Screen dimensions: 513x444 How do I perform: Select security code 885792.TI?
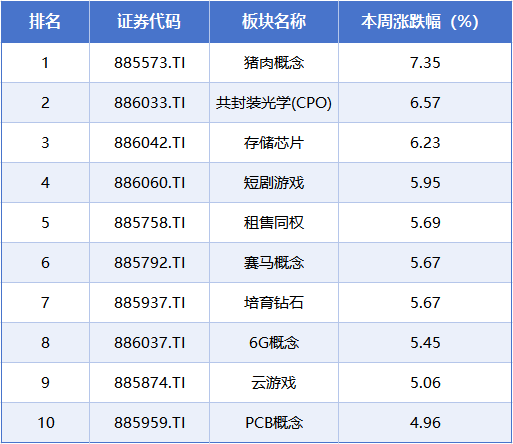(149, 263)
